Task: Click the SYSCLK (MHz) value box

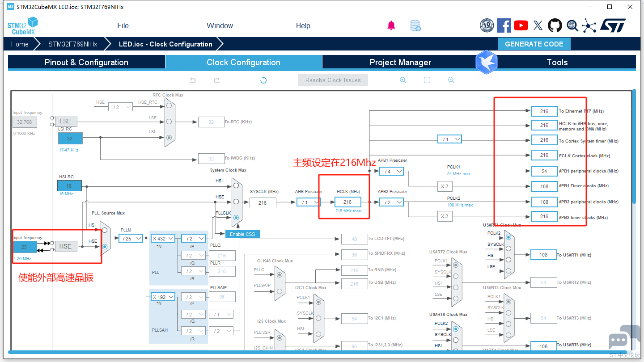Action: (263, 202)
